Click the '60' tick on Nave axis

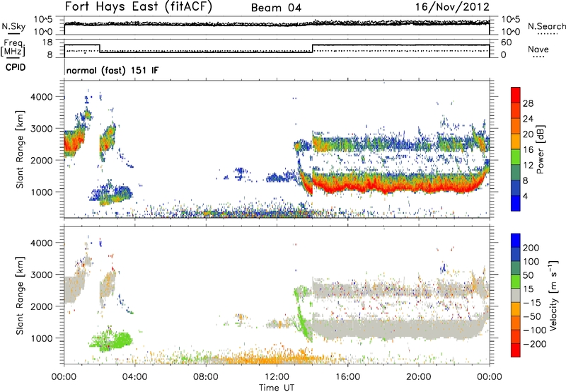coord(507,42)
